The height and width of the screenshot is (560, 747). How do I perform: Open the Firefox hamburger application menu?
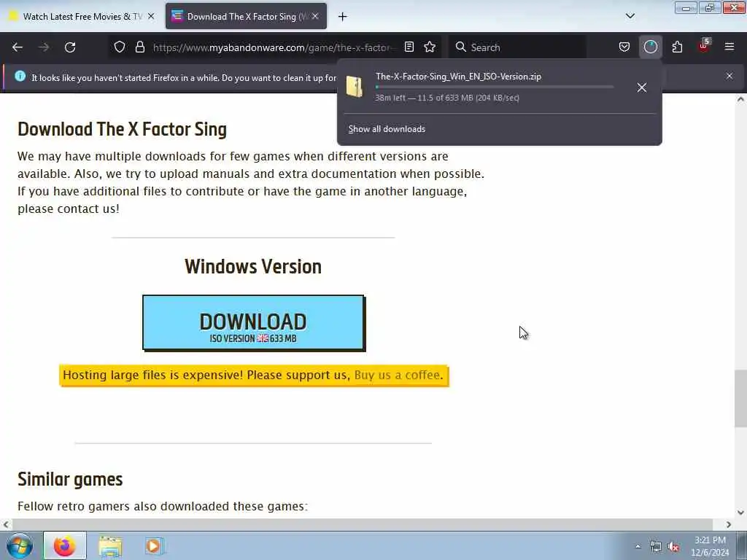pos(729,47)
